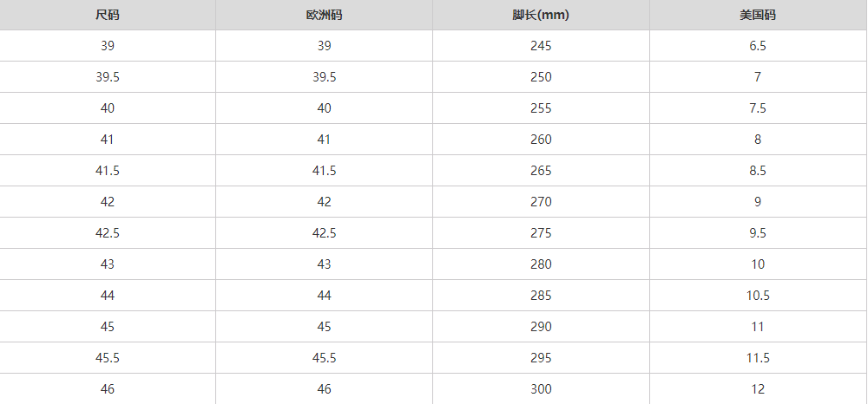Click 41.5 in the 欧洲码 column
The height and width of the screenshot is (404, 868).
(324, 171)
